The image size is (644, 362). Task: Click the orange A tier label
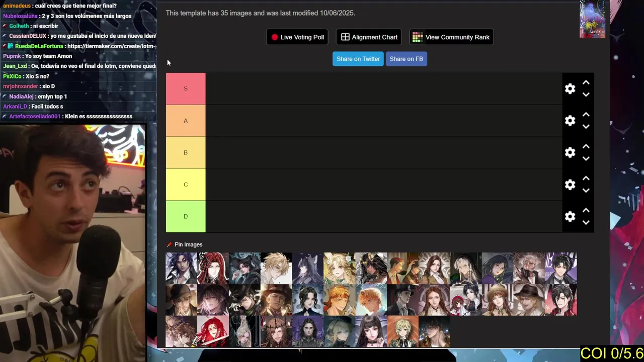[x=186, y=121]
